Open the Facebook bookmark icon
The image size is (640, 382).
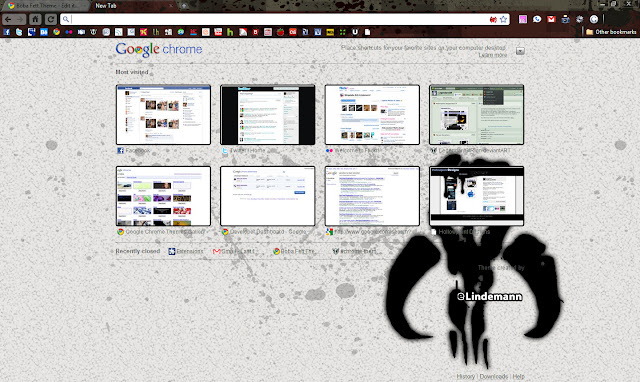coord(7,32)
